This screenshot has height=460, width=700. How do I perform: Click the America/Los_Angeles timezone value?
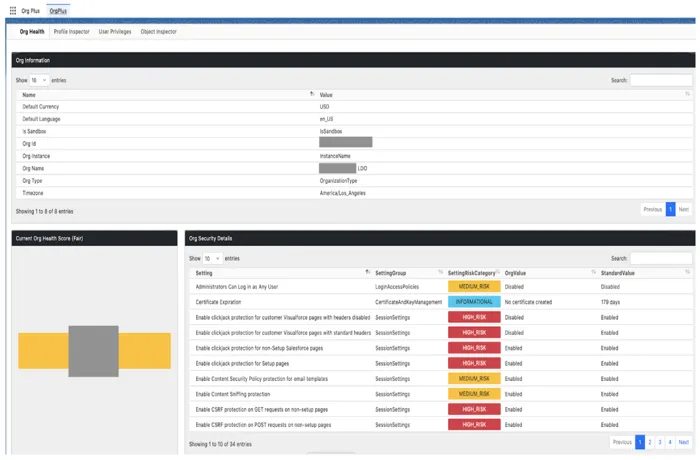(x=342, y=193)
